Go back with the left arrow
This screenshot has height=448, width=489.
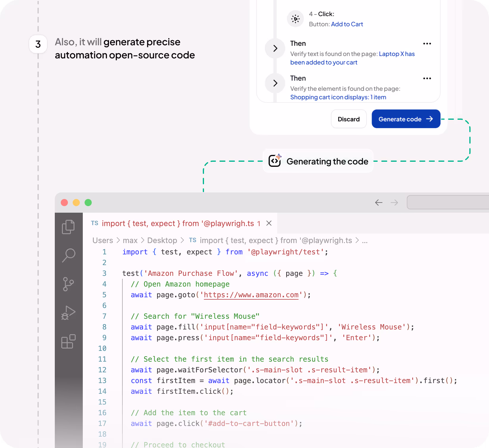pyautogui.click(x=379, y=203)
